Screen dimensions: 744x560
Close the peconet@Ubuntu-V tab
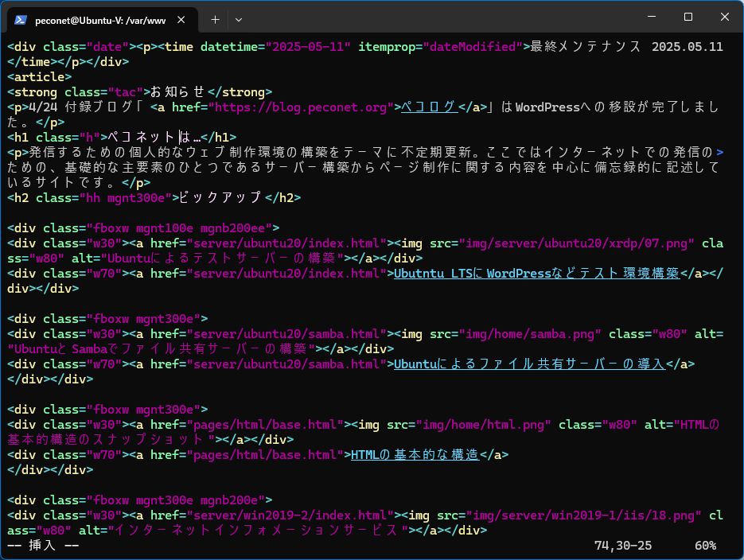(x=181, y=20)
